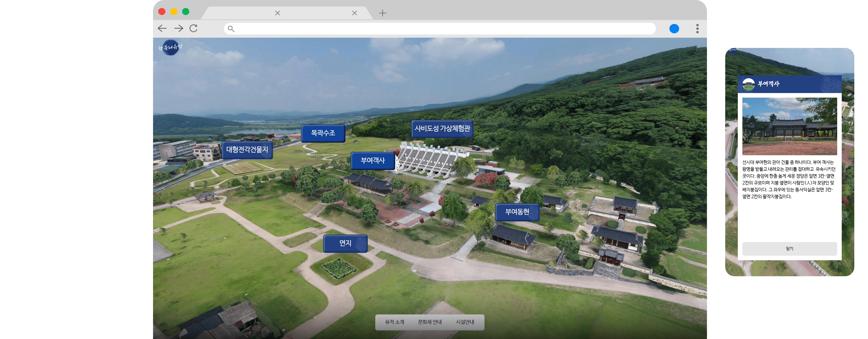
Task: Select the 사비도성 가상체험관 map label
Action: [x=442, y=129]
